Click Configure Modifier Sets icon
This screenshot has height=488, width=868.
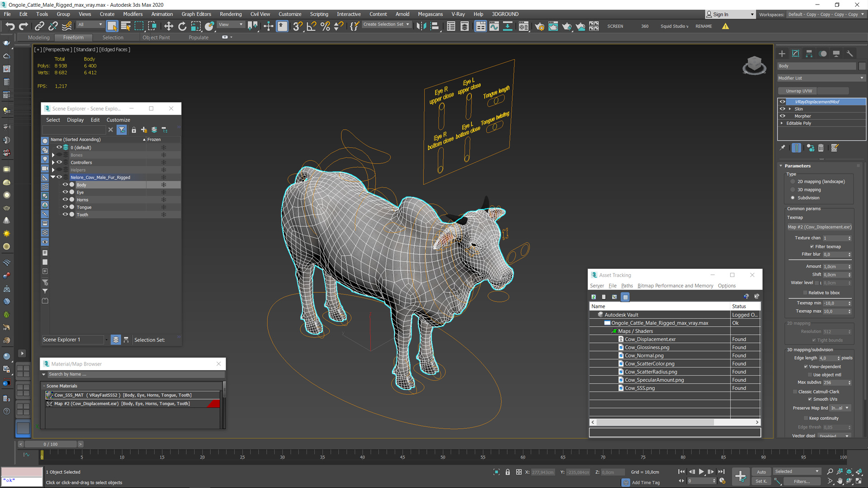tap(835, 148)
